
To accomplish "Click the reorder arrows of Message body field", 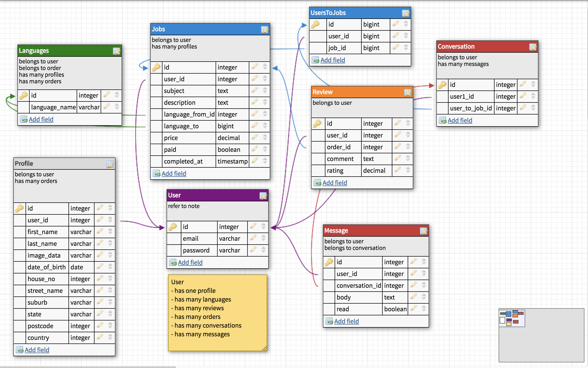I will pos(424,297).
